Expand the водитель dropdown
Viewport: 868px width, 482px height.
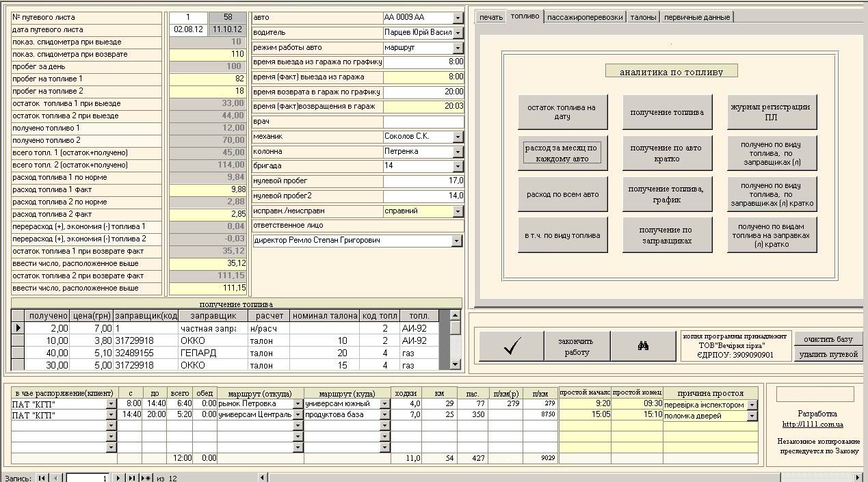tap(458, 33)
